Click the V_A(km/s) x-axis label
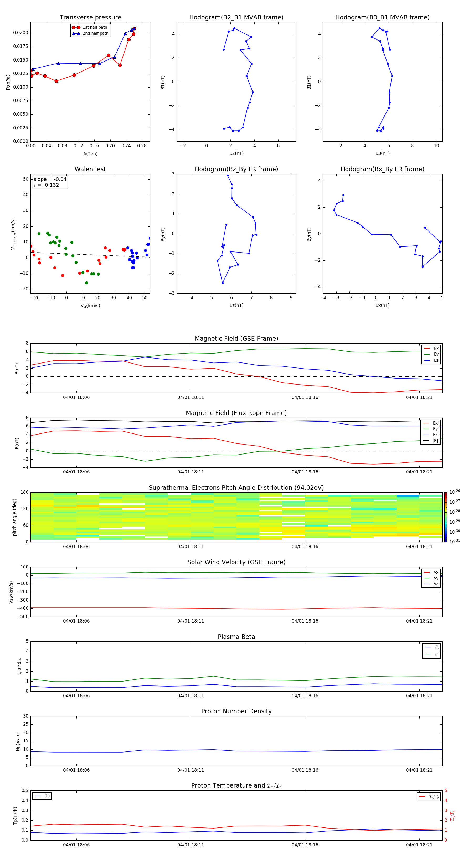The width and height of the screenshot is (473, 868). coord(90,306)
